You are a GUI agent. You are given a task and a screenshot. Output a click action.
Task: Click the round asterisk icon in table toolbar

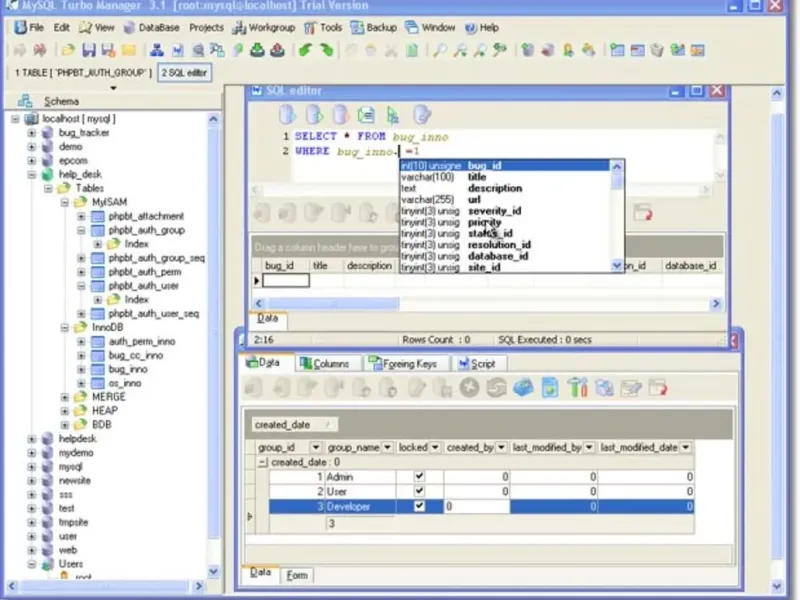pos(469,388)
